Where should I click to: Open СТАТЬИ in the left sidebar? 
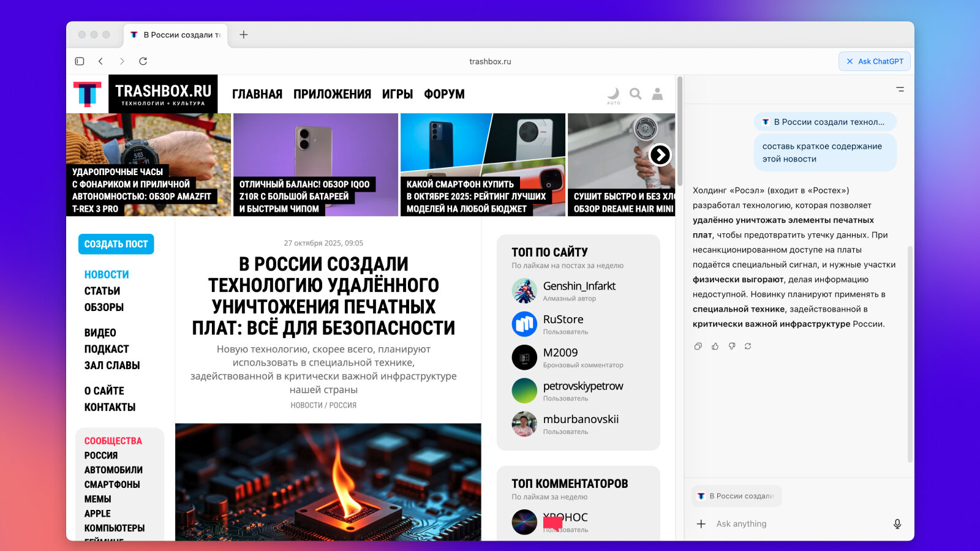[x=102, y=291]
